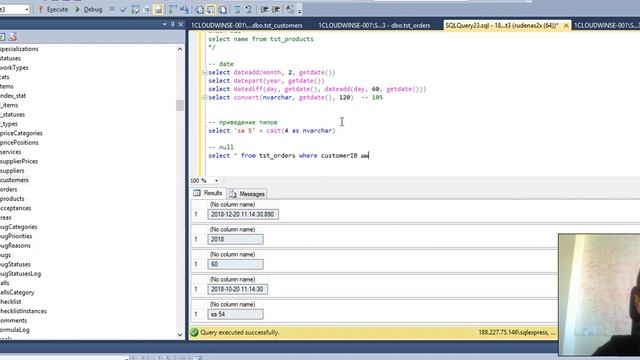The image size is (640, 360).
Task: Select the customers table in tree
Action: point(14,180)
